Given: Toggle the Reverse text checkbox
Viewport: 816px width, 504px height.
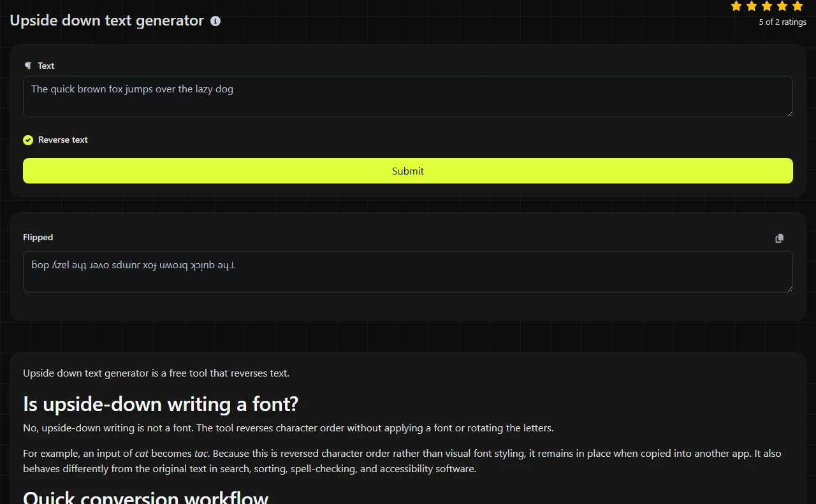Looking at the screenshot, I should [28, 140].
